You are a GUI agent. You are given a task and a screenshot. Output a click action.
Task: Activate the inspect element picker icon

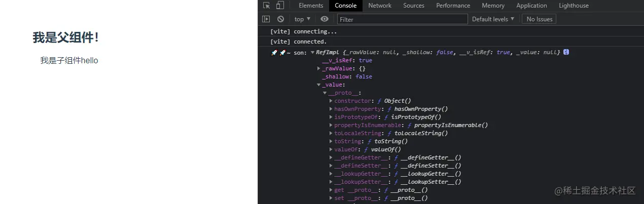pyautogui.click(x=267, y=6)
